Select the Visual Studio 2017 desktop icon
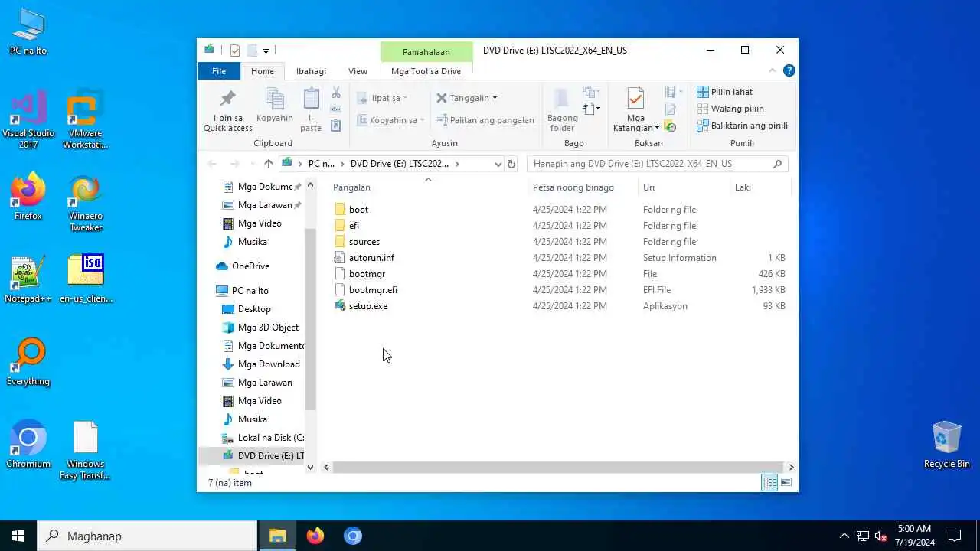 coord(28,119)
